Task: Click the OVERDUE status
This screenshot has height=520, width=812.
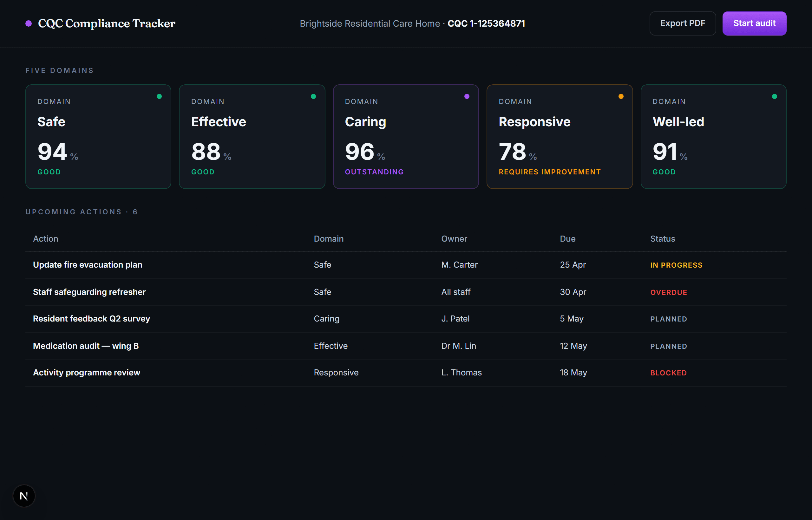Action: (x=668, y=292)
